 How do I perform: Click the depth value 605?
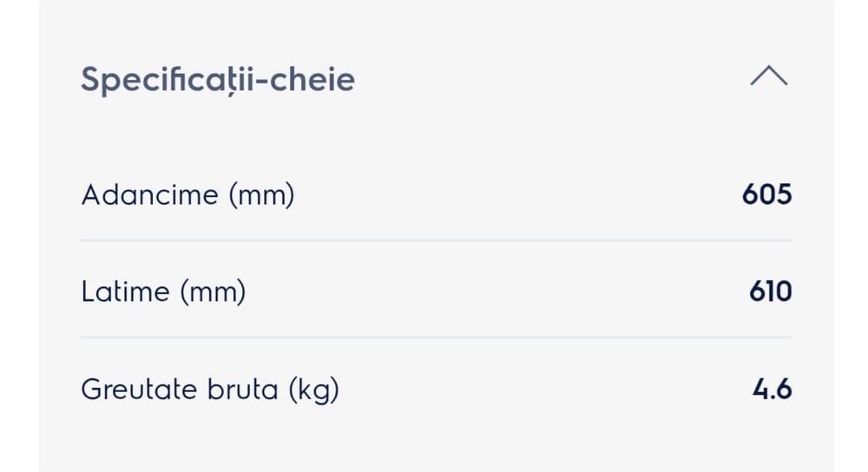766,194
